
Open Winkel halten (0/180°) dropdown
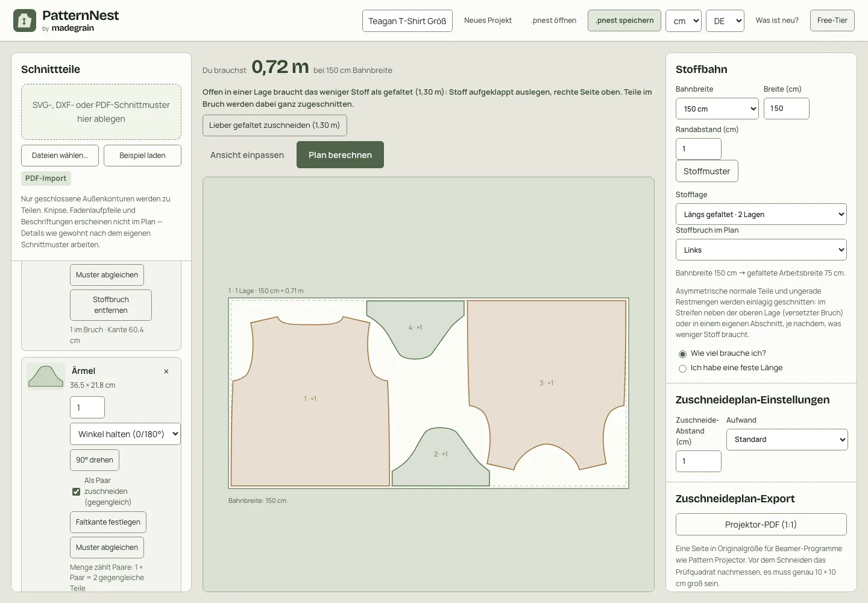pos(125,434)
